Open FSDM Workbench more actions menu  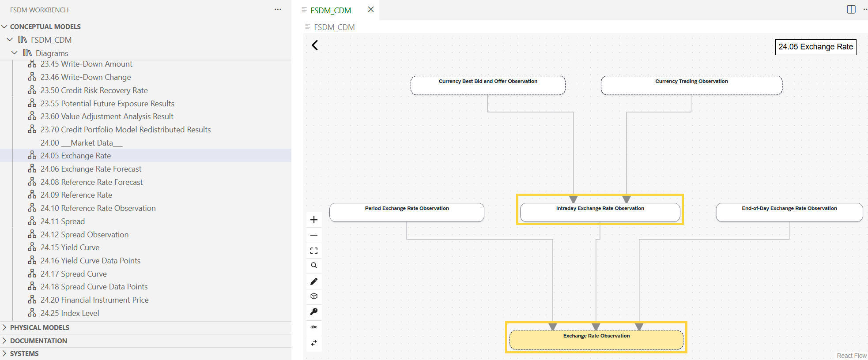point(278,9)
